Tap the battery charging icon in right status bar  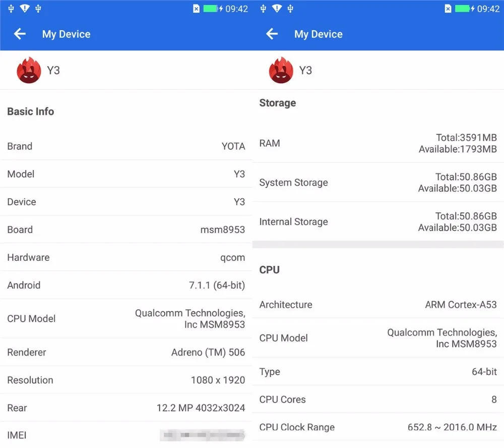(x=465, y=9)
